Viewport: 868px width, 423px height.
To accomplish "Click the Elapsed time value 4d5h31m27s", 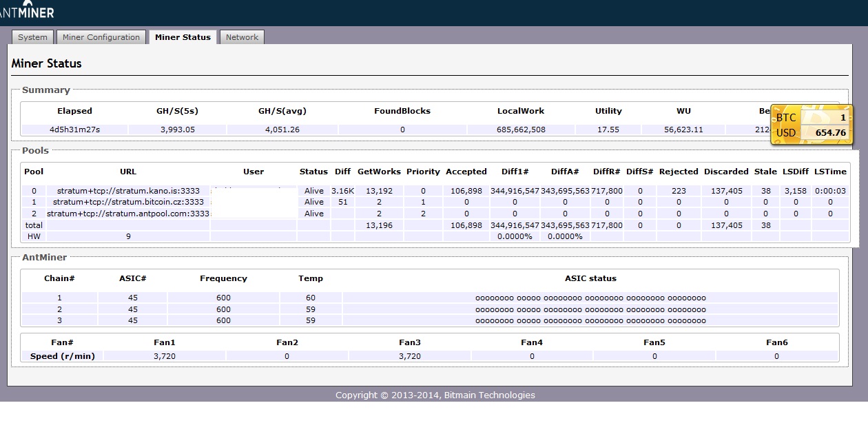I will (x=74, y=130).
